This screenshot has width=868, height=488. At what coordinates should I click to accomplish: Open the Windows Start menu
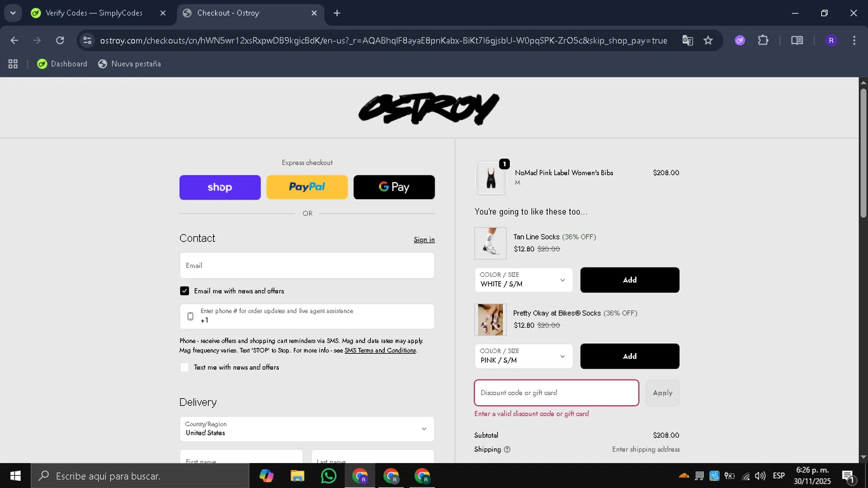tap(15, 476)
